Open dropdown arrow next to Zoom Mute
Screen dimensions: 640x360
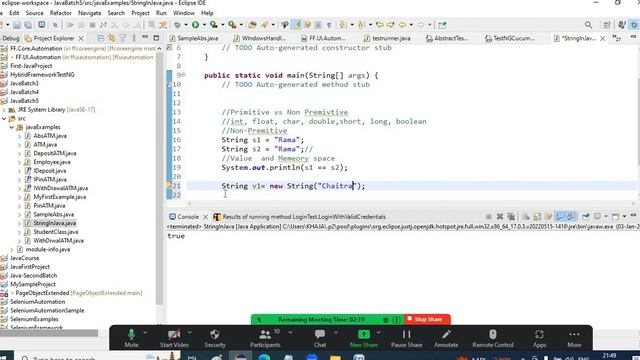(x=145, y=333)
